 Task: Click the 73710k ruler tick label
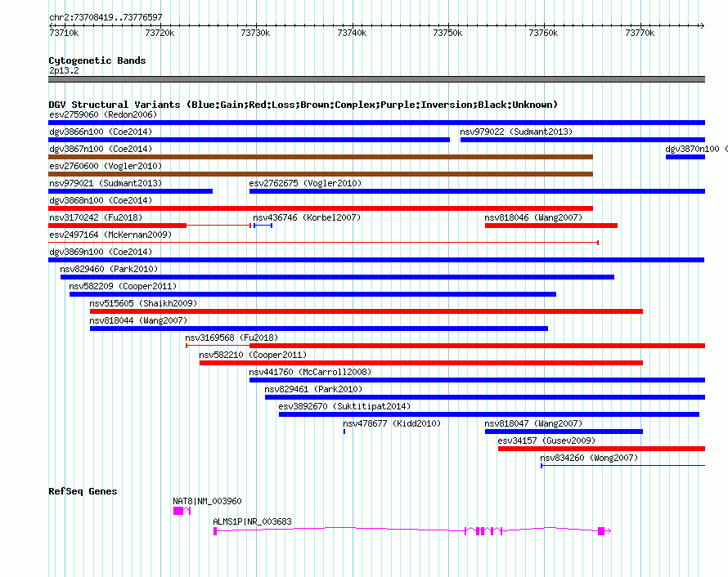(x=64, y=33)
